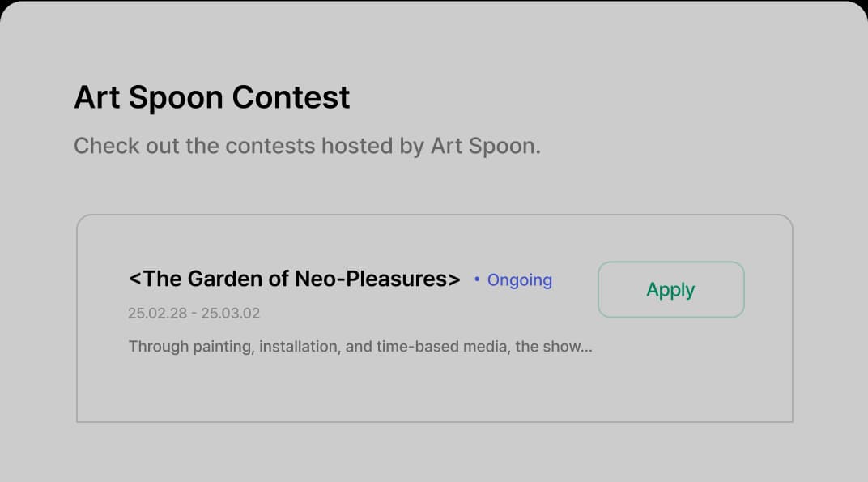Select the contest date range 25.02.28 - 25.03.02
Viewport: 868px width, 482px height.
click(194, 314)
